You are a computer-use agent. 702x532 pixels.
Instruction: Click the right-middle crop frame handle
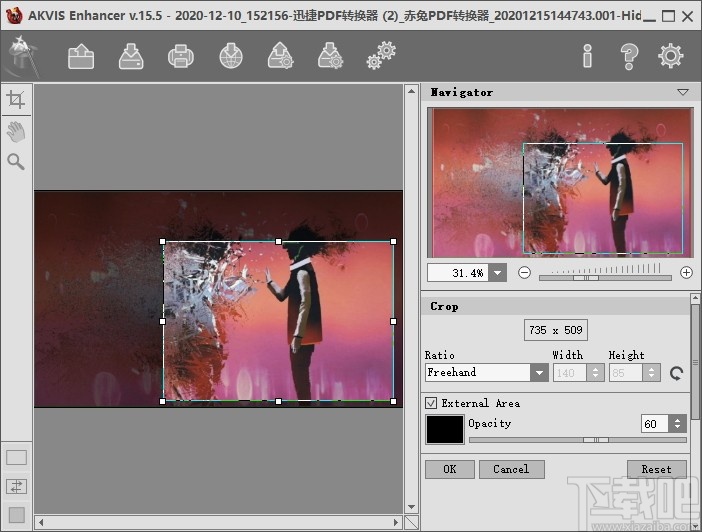click(394, 321)
